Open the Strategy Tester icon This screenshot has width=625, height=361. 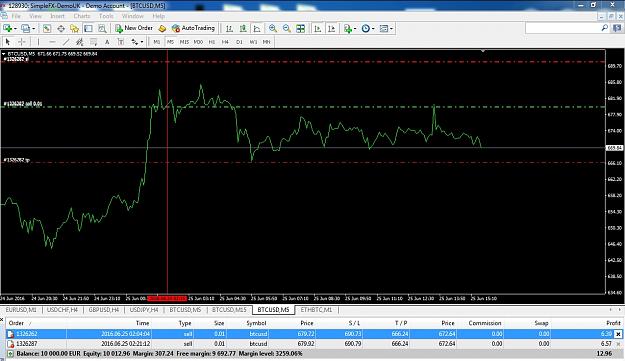pyautogui.click(x=102, y=28)
